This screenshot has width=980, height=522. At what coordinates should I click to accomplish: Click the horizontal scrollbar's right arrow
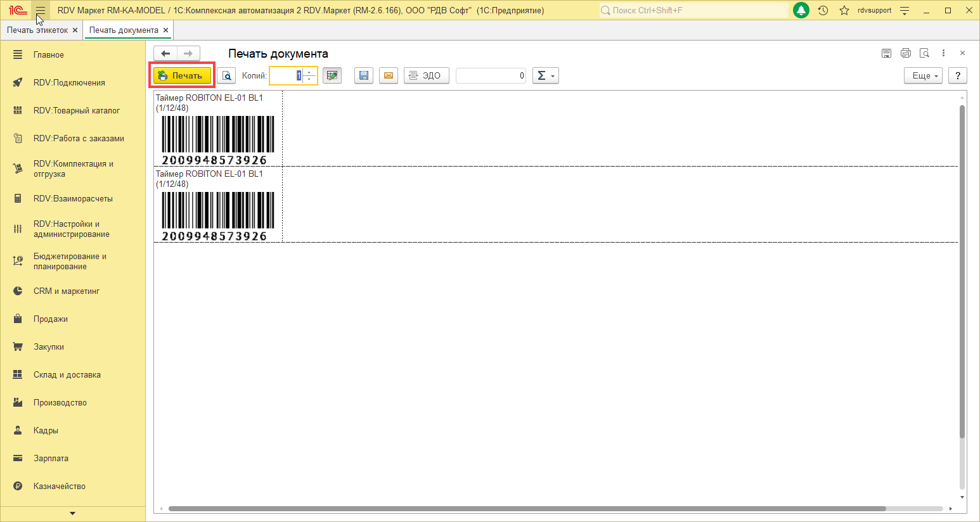[x=950, y=509]
